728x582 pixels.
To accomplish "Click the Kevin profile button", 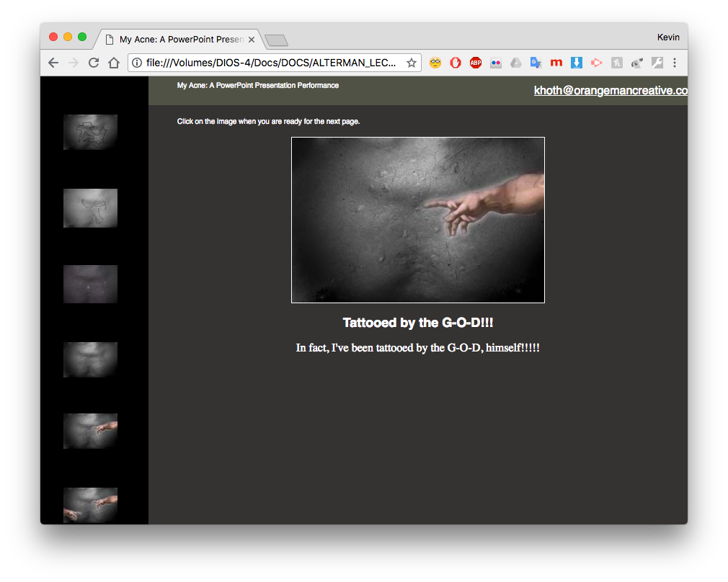I will tap(668, 37).
